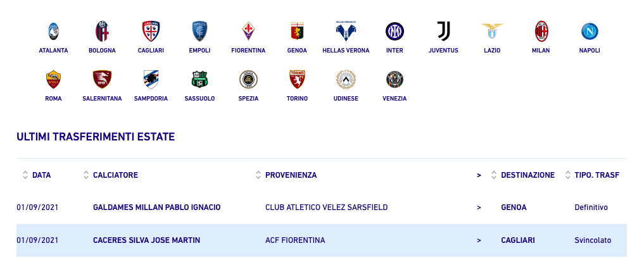Click the Napoli team logo
Screen dimensions: 644x260
tap(590, 31)
